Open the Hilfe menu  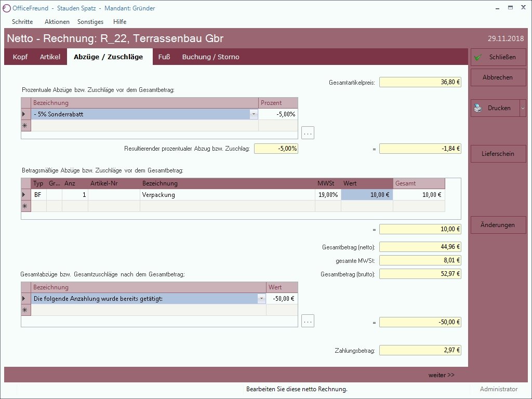pyautogui.click(x=120, y=22)
